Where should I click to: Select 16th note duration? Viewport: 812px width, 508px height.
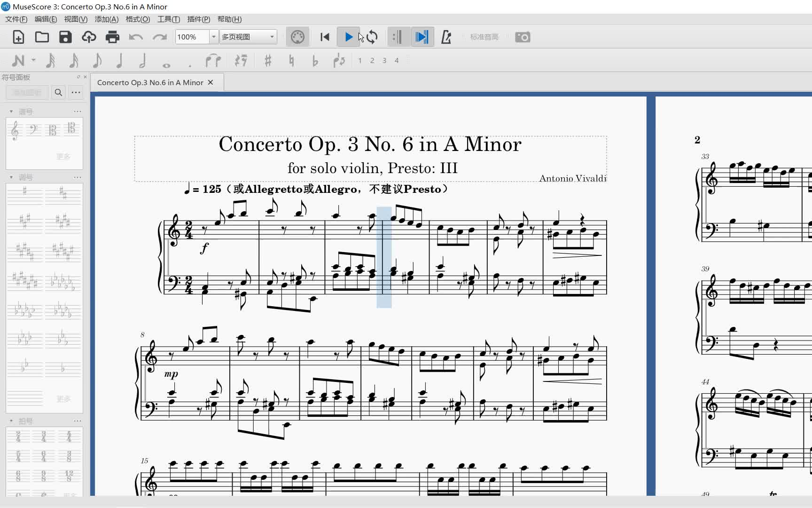(x=74, y=60)
